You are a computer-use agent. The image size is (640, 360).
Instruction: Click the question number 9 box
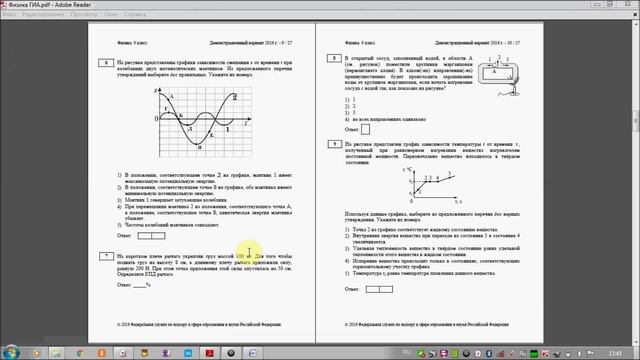(x=335, y=144)
